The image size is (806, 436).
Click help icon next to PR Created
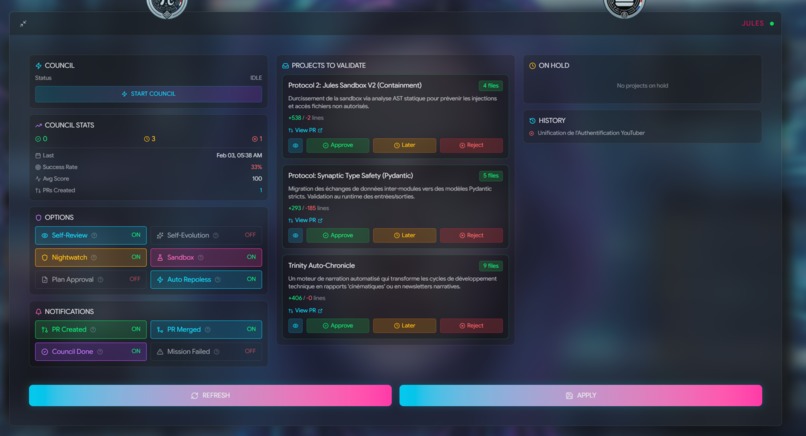[93, 330]
